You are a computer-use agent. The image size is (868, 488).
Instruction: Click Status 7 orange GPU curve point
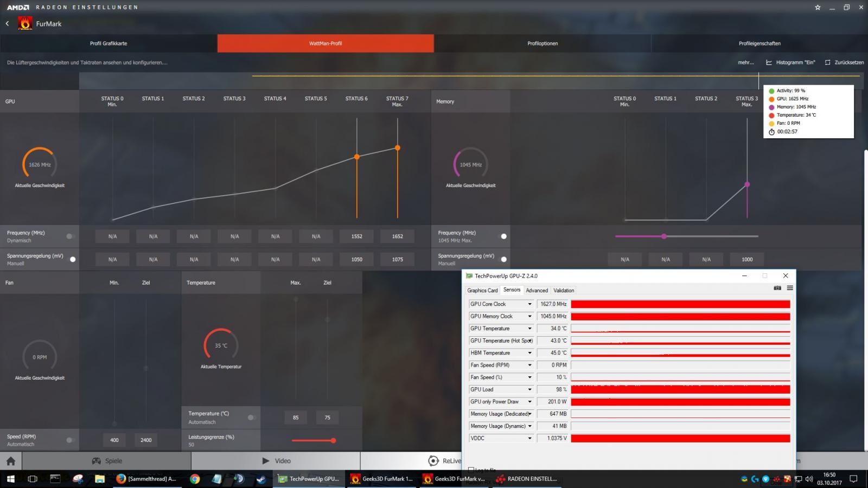tap(398, 147)
